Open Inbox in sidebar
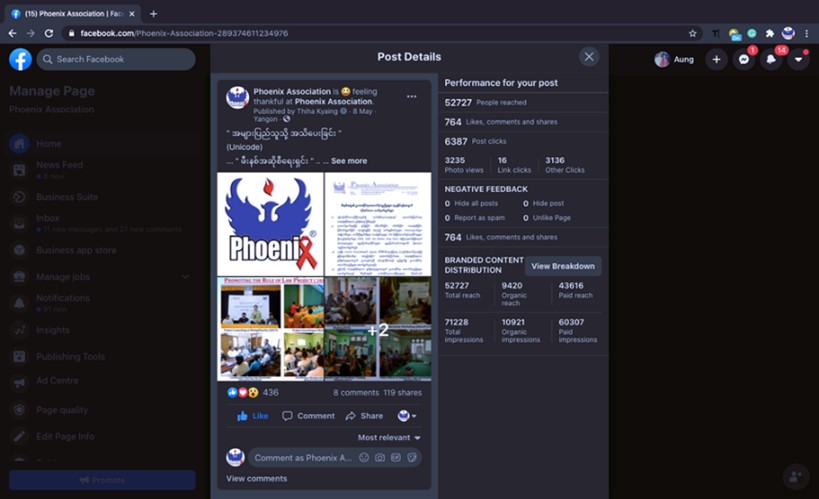819x499 pixels. [104, 223]
